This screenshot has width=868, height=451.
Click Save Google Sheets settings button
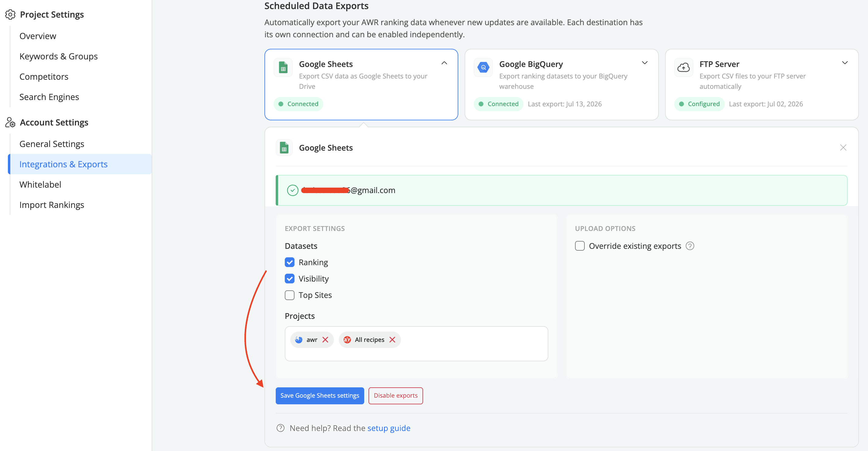click(x=319, y=396)
